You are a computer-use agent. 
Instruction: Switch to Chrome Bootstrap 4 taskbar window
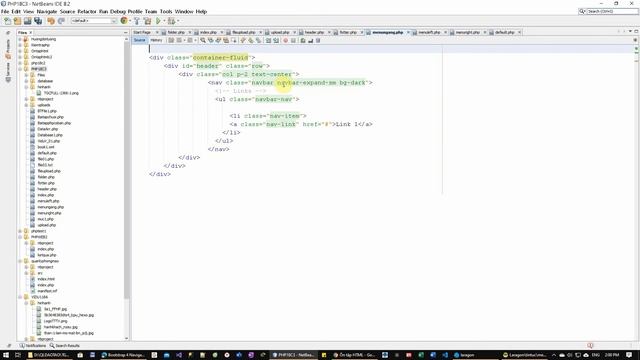point(122,355)
